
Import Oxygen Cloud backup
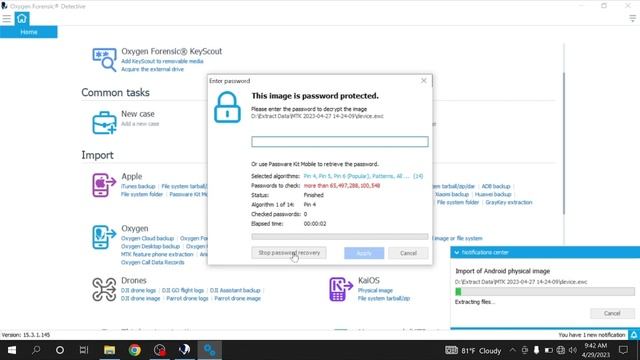pyautogui.click(x=147, y=238)
